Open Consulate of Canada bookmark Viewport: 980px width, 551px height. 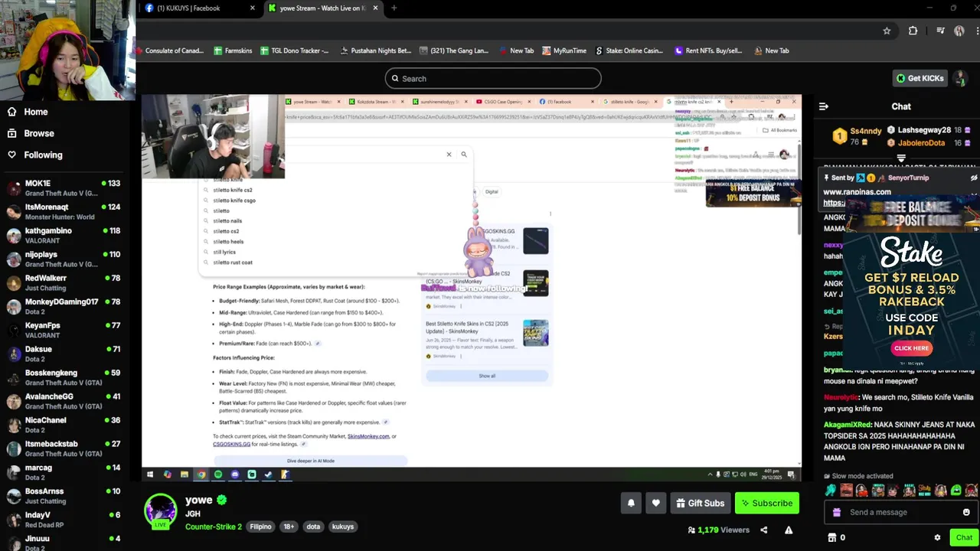tap(168, 51)
